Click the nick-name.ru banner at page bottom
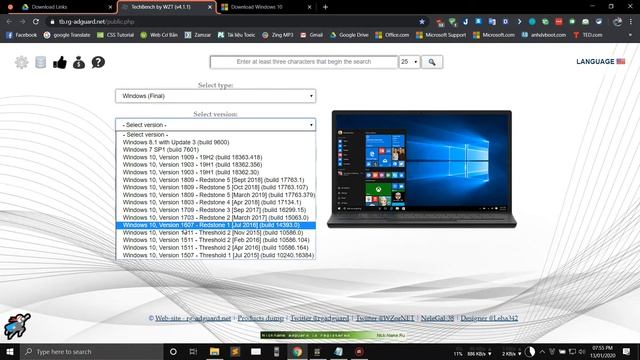This screenshot has width=640, height=360. (x=333, y=336)
